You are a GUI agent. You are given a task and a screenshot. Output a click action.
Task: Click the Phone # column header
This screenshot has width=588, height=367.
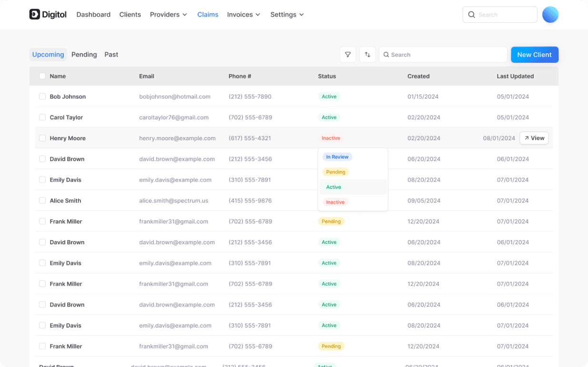pyautogui.click(x=240, y=76)
